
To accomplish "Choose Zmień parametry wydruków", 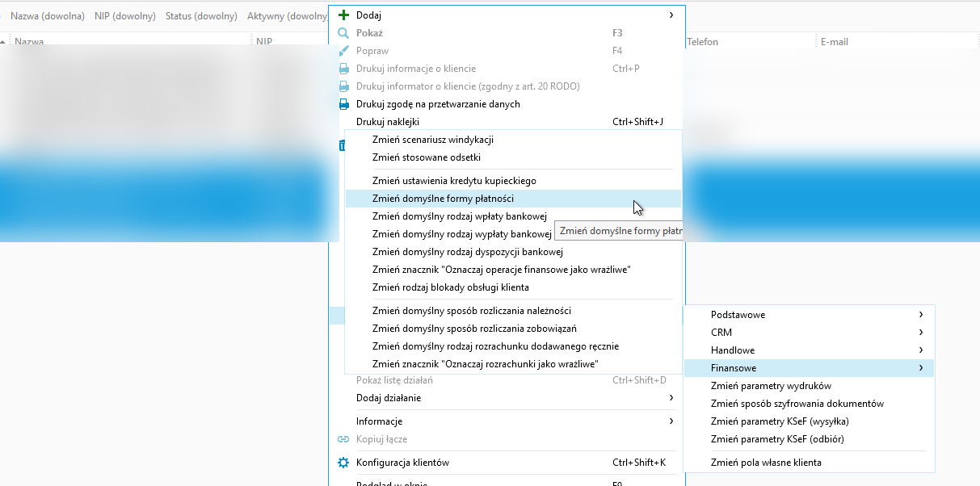I will [809, 386].
